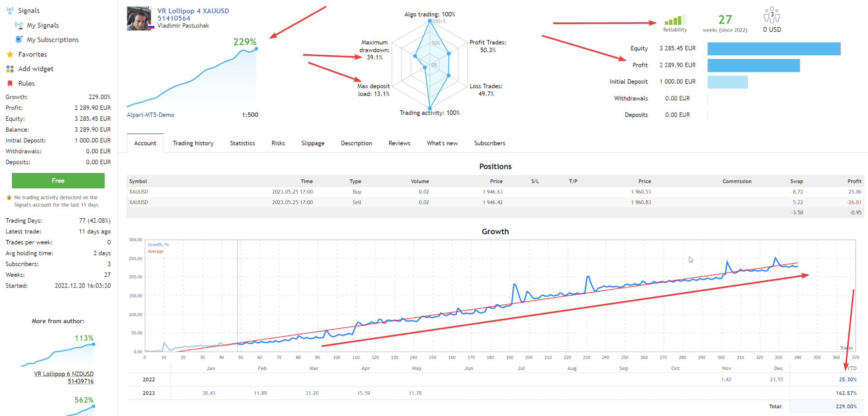
Task: Click the Alpari-MT5-Demo broker link
Action: (151, 115)
